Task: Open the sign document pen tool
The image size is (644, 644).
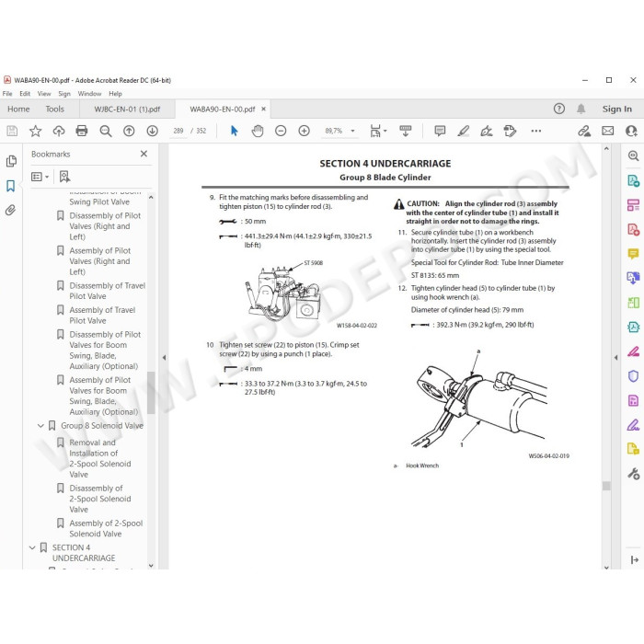Action: pos(487,131)
